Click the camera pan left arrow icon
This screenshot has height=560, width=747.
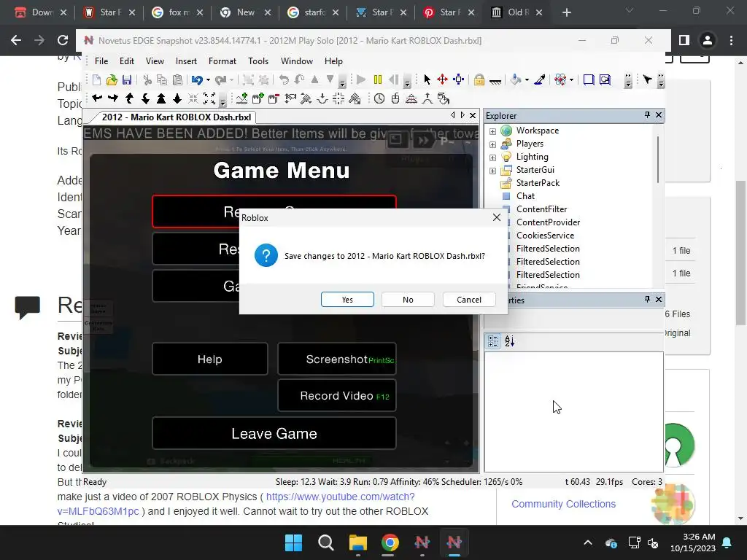[97, 98]
